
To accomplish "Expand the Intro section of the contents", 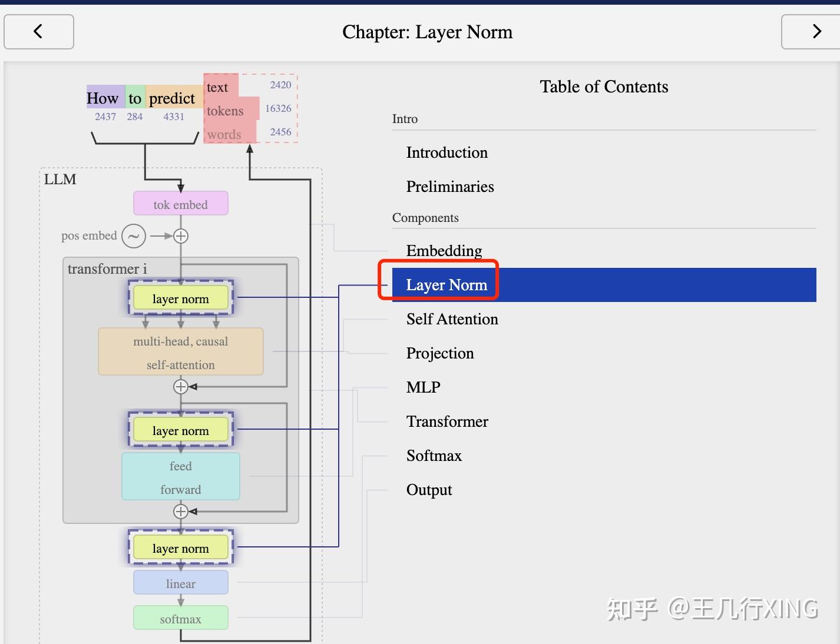I will click(405, 119).
